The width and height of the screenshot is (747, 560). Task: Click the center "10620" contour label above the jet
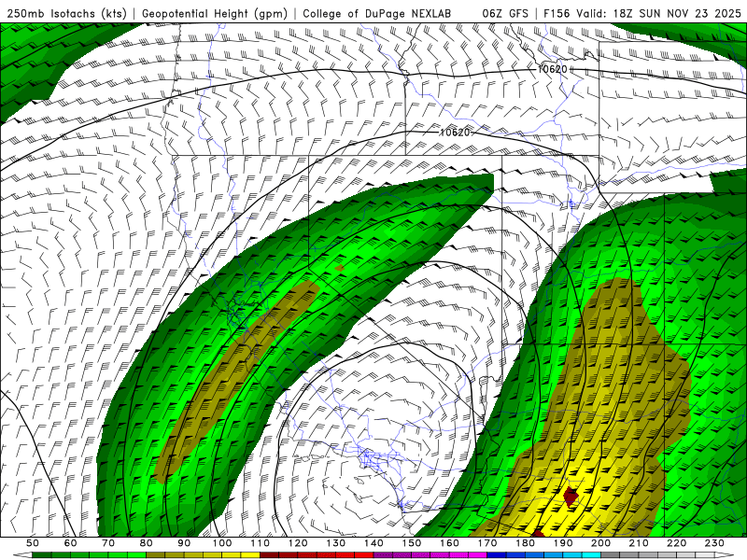pos(455,133)
